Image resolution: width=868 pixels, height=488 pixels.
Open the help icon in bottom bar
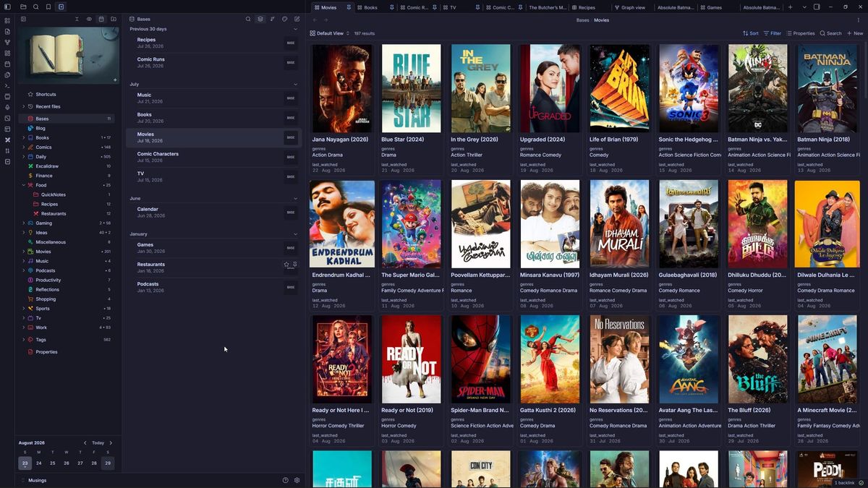pos(285,480)
